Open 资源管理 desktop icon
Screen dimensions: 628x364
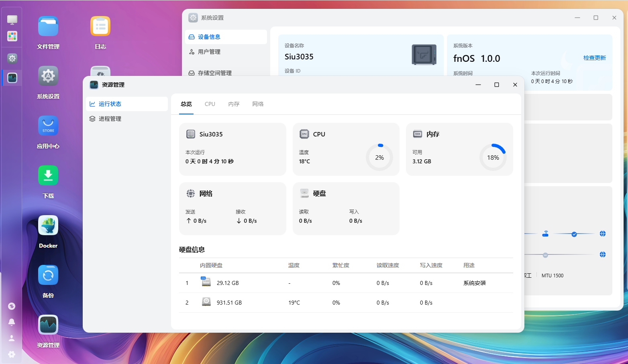tap(48, 325)
